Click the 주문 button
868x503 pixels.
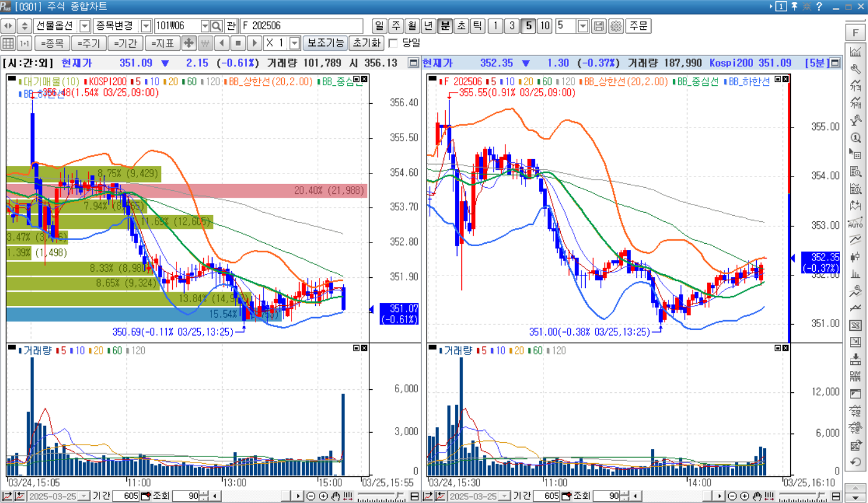[639, 26]
